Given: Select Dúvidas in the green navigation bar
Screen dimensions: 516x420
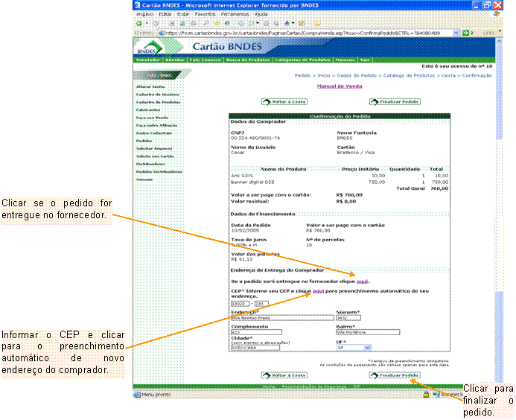Looking at the screenshot, I should 175,60.
